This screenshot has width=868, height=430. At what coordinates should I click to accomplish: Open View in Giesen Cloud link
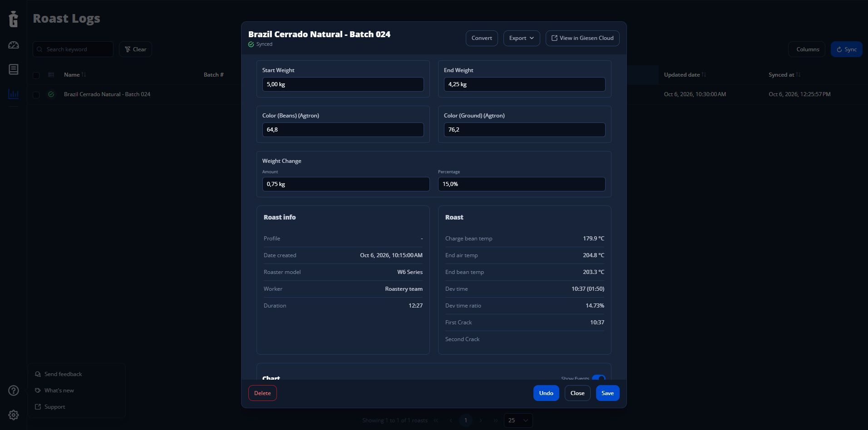point(582,38)
